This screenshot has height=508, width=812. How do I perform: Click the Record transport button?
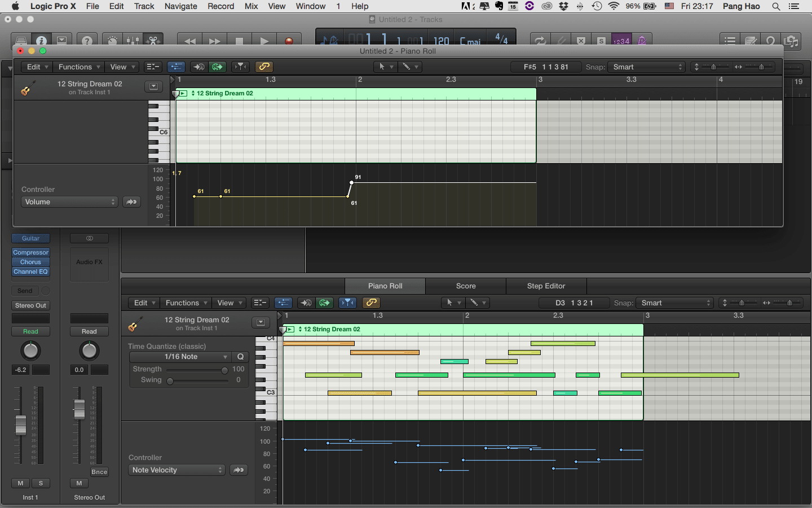[289, 41]
